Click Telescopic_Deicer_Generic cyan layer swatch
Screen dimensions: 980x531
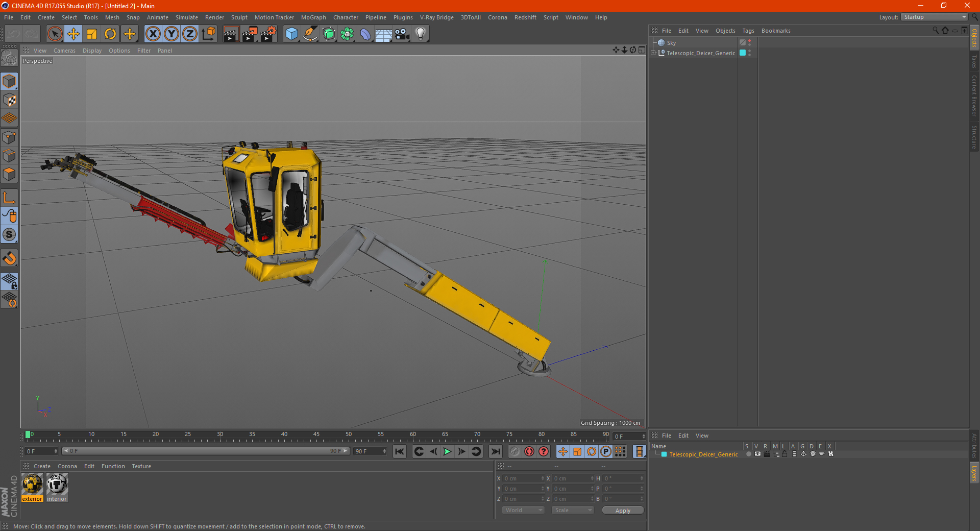(743, 53)
